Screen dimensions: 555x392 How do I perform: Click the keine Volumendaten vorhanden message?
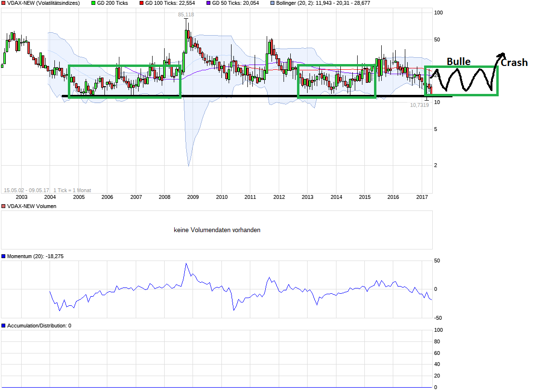pyautogui.click(x=218, y=230)
